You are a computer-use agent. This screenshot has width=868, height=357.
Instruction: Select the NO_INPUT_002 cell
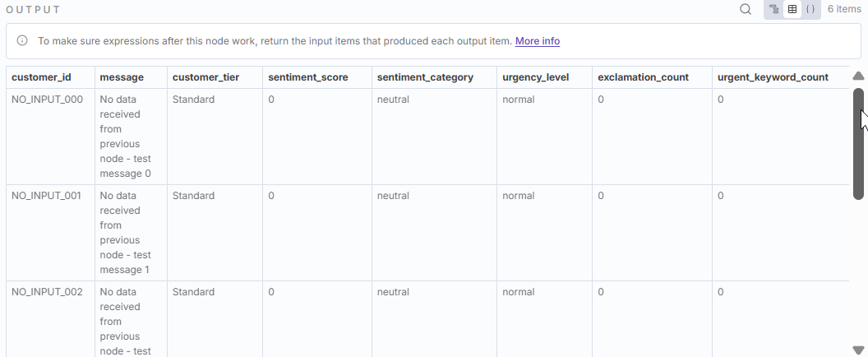click(x=47, y=292)
